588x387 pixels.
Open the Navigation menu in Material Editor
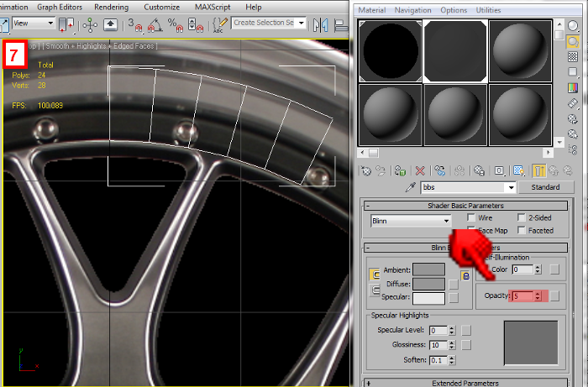(x=412, y=10)
